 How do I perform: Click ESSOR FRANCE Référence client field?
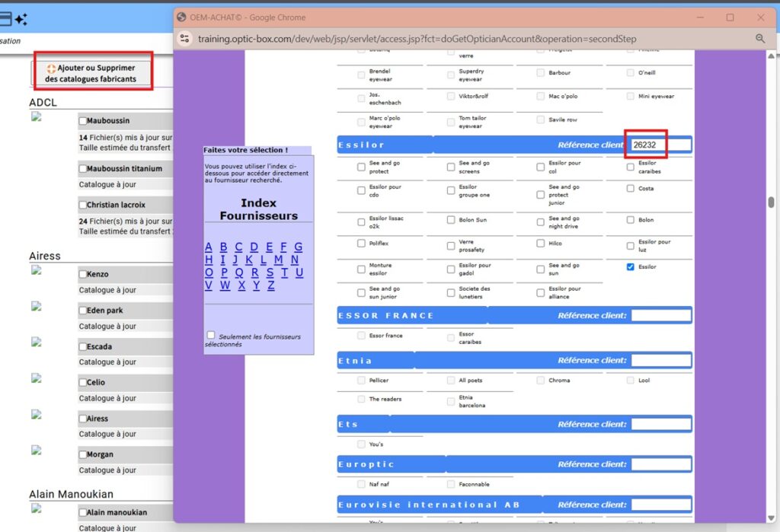coord(660,315)
